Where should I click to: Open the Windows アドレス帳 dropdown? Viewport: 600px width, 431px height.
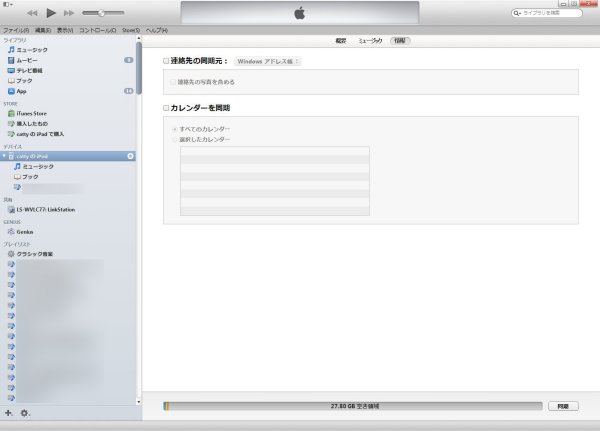coord(267,61)
